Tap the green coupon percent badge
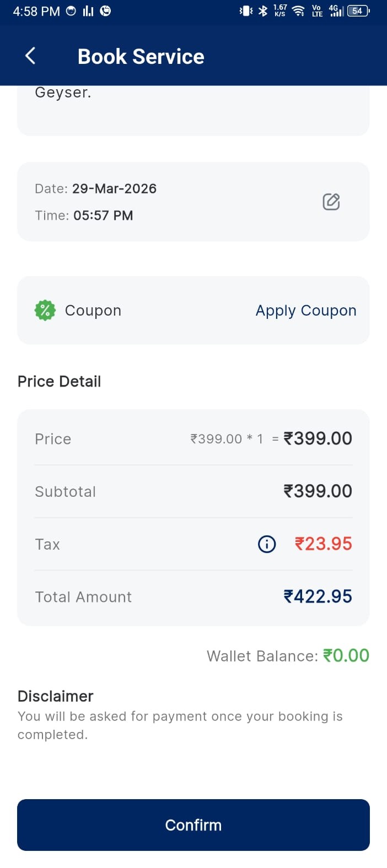The image size is (387, 868). point(45,311)
